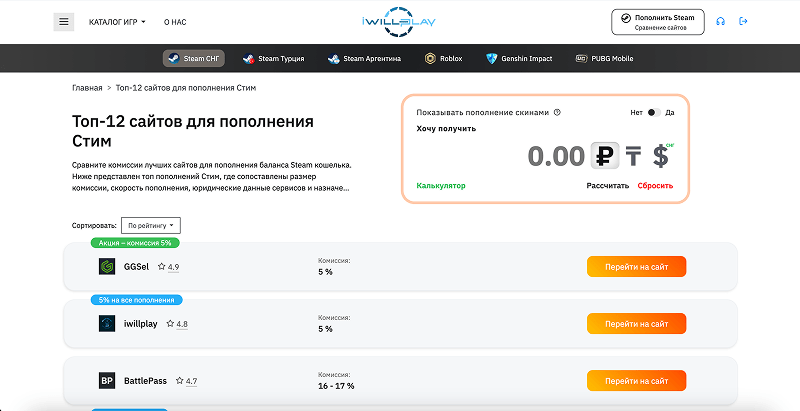Click the PUBG Mobile tab icon

tap(581, 59)
